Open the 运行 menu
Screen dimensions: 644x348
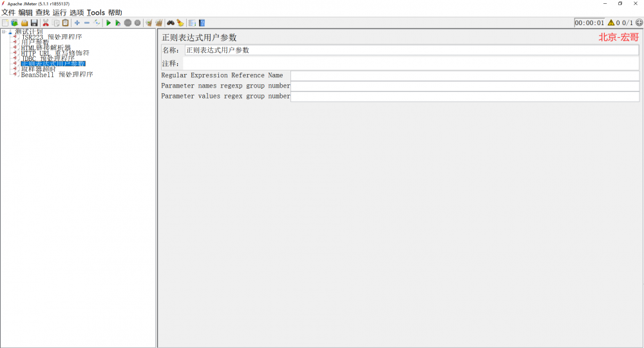pyautogui.click(x=59, y=13)
